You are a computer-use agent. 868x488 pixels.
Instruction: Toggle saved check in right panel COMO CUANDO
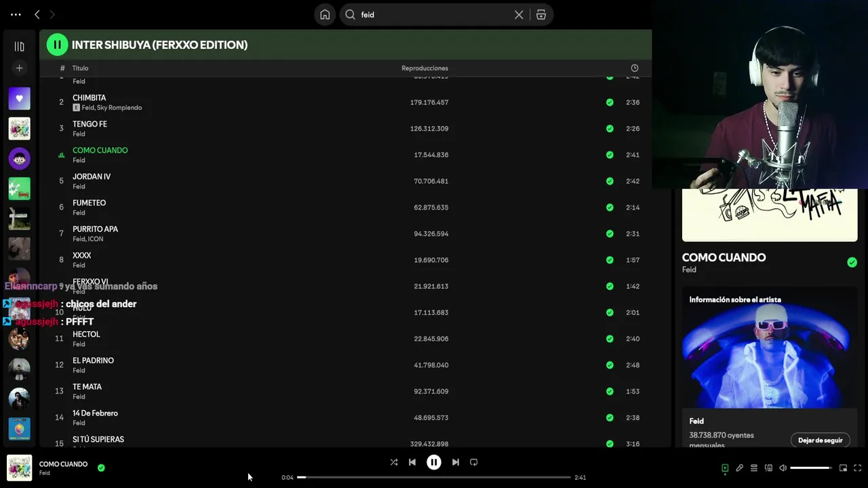click(852, 262)
